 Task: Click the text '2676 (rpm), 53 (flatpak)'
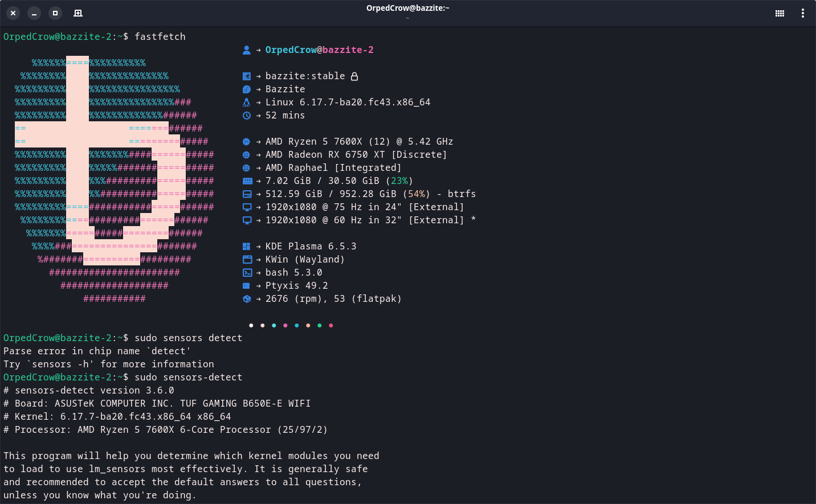point(333,299)
